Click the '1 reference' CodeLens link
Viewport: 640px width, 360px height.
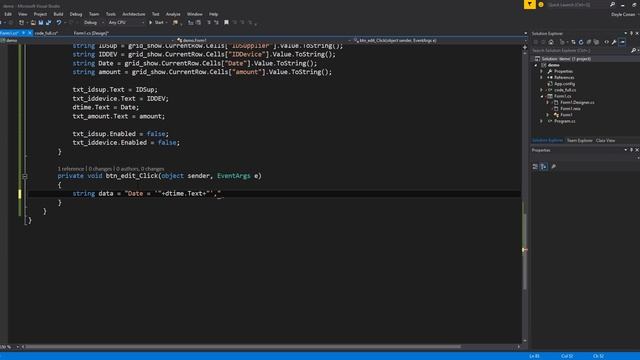pyautogui.click(x=71, y=169)
